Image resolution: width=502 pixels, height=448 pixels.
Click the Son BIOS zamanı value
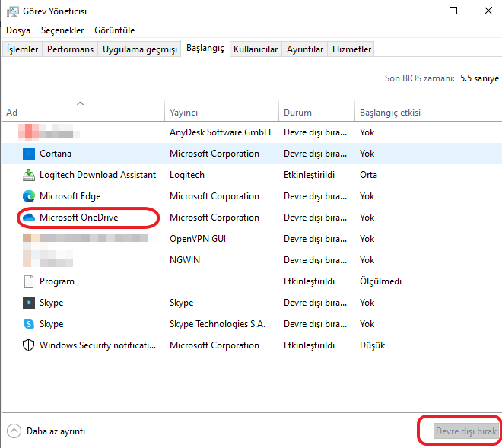tap(480, 78)
